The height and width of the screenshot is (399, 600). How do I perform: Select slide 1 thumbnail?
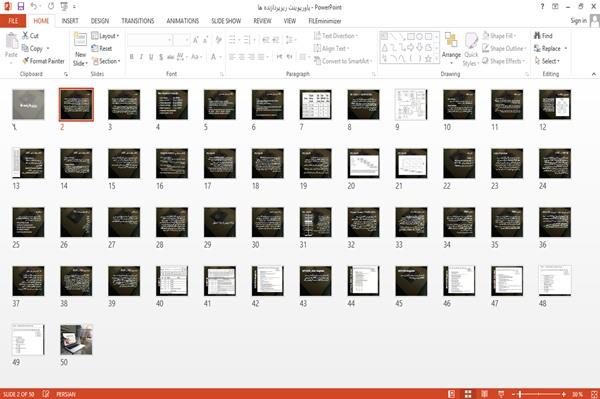point(28,104)
